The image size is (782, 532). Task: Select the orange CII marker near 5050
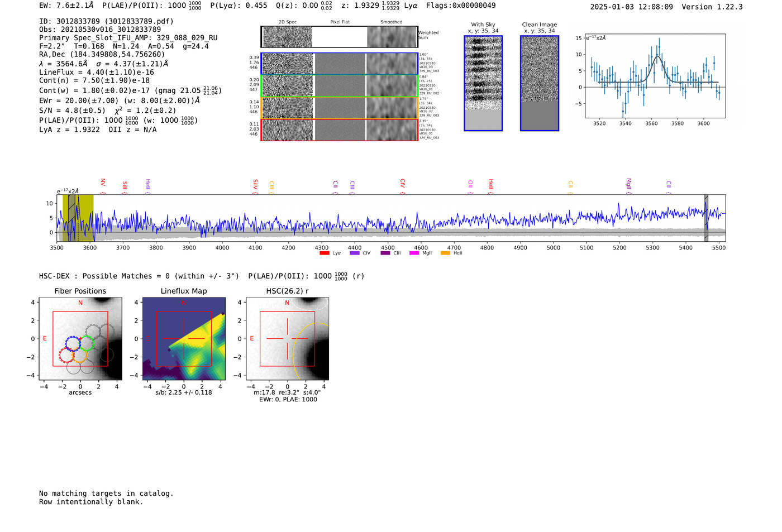[x=570, y=187]
